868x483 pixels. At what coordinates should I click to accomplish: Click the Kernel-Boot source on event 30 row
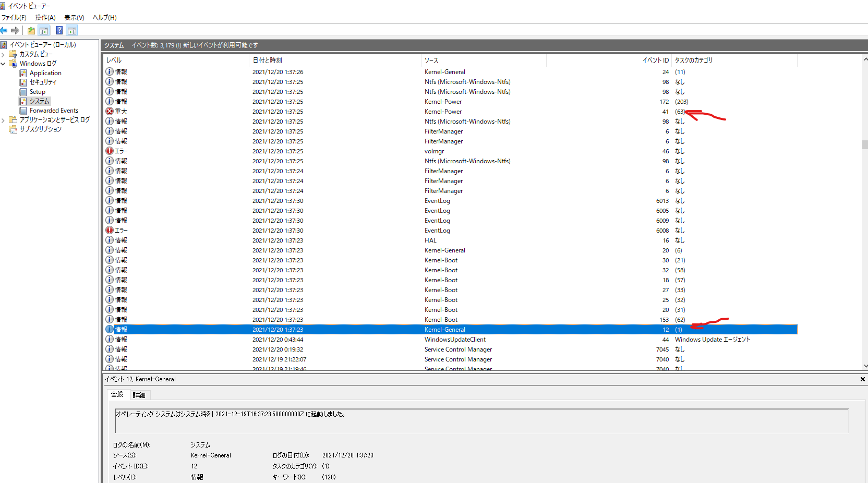(441, 260)
